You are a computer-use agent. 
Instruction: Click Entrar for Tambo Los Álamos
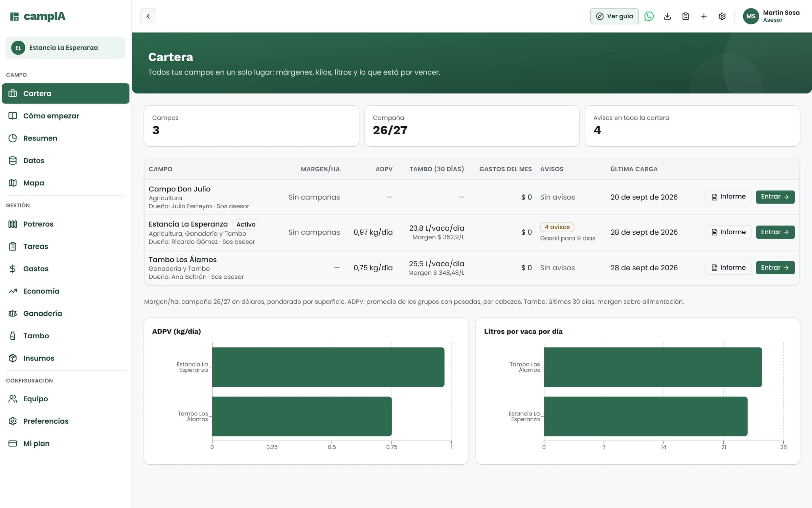pos(775,268)
